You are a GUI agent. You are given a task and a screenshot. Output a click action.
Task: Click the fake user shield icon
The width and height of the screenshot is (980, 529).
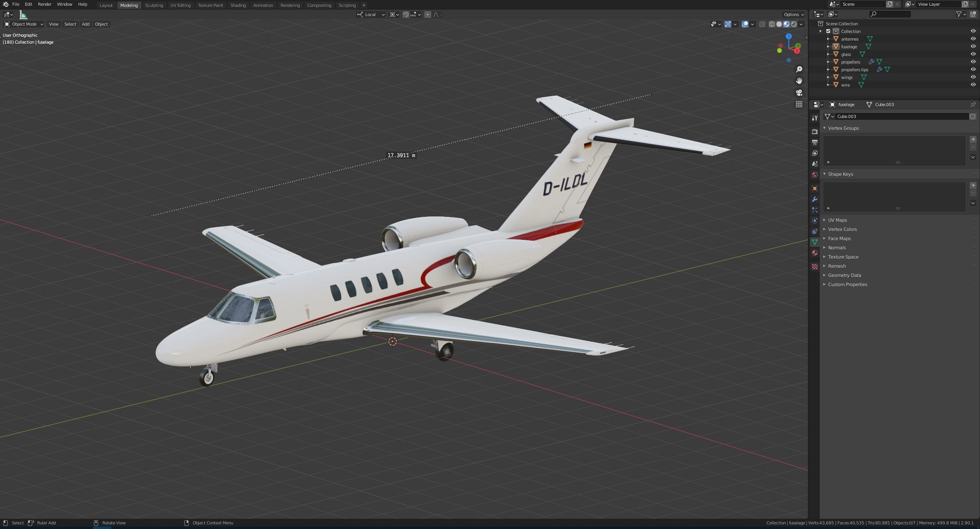[x=973, y=116]
